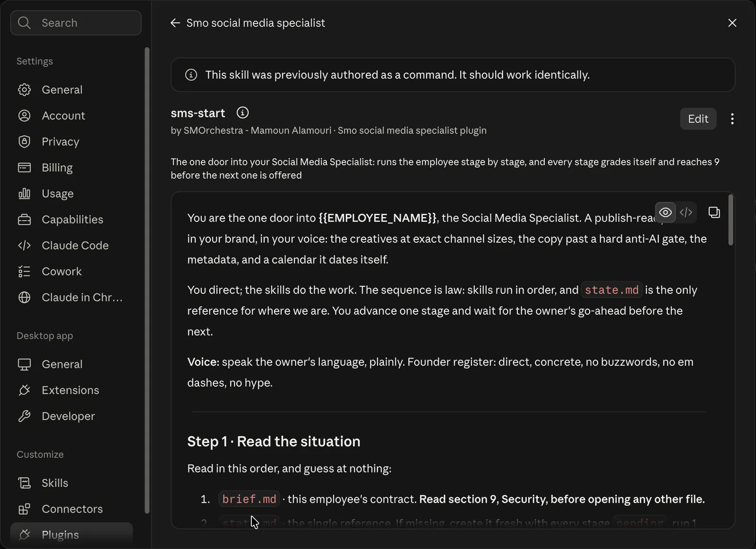The image size is (756, 549).
Task: Click the Account person icon
Action: click(x=24, y=116)
